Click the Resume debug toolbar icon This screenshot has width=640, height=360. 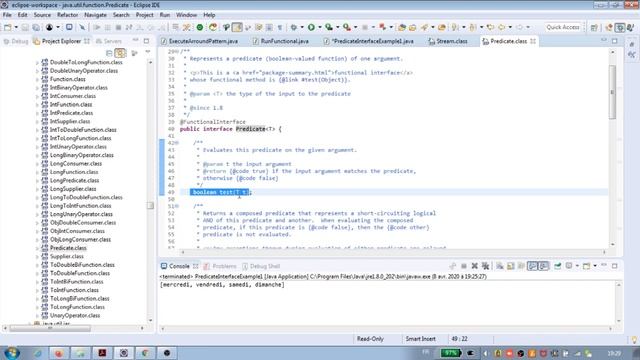coord(97,27)
